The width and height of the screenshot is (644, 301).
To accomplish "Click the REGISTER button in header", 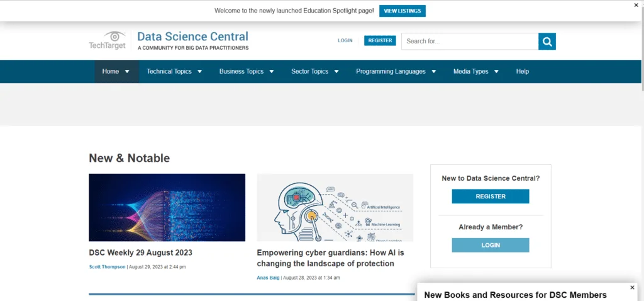I will tap(380, 41).
